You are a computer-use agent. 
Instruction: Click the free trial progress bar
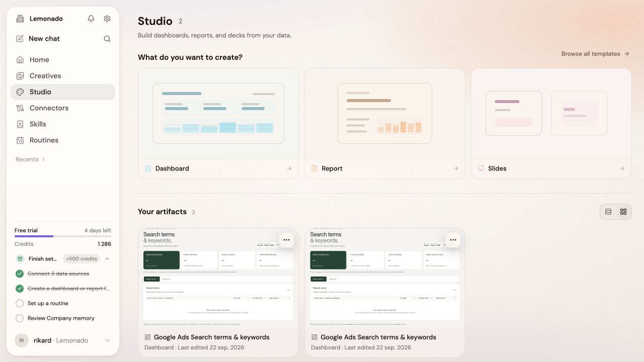pyautogui.click(x=63, y=236)
